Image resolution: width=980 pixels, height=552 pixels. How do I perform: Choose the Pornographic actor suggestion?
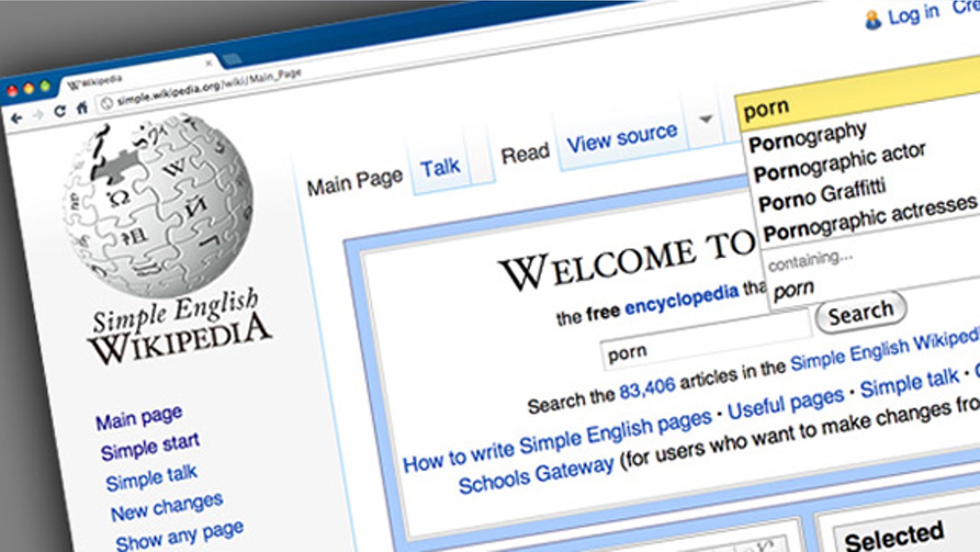839,162
